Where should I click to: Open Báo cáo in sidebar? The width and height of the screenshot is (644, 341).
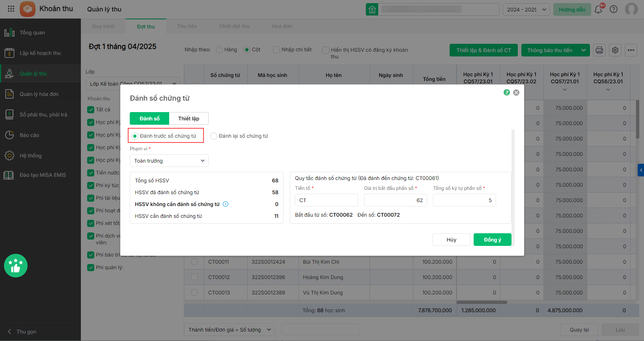pyautogui.click(x=40, y=135)
